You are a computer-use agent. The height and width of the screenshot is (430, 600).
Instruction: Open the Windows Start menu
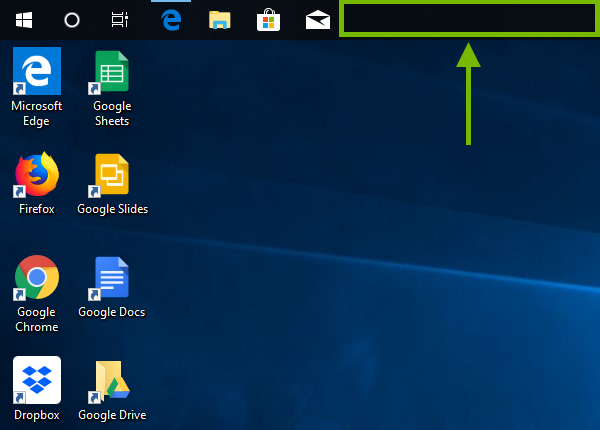pyautogui.click(x=24, y=20)
